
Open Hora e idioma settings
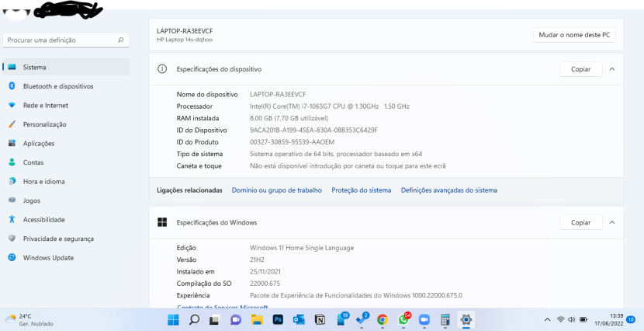tap(66, 181)
